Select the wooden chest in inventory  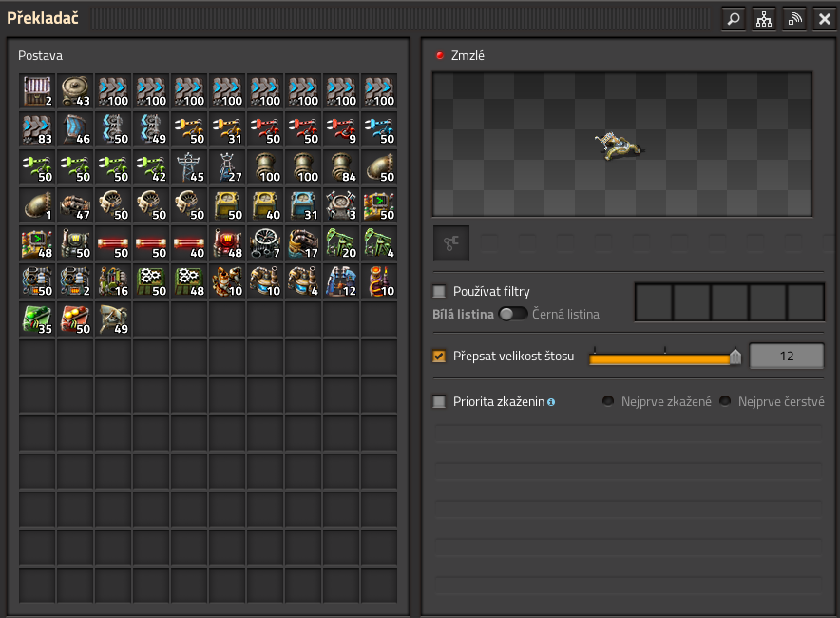[x=37, y=91]
